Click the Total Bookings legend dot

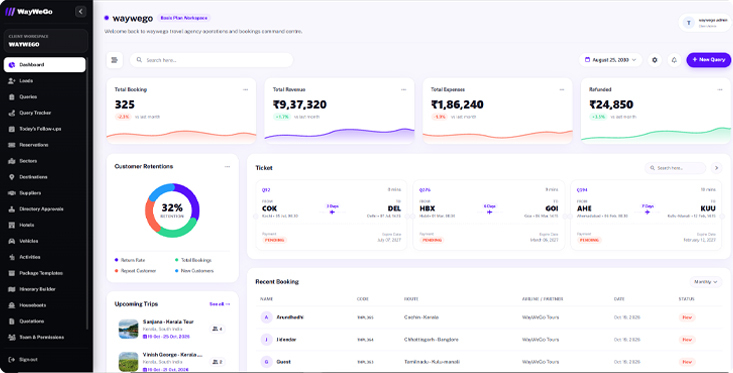[177, 260]
